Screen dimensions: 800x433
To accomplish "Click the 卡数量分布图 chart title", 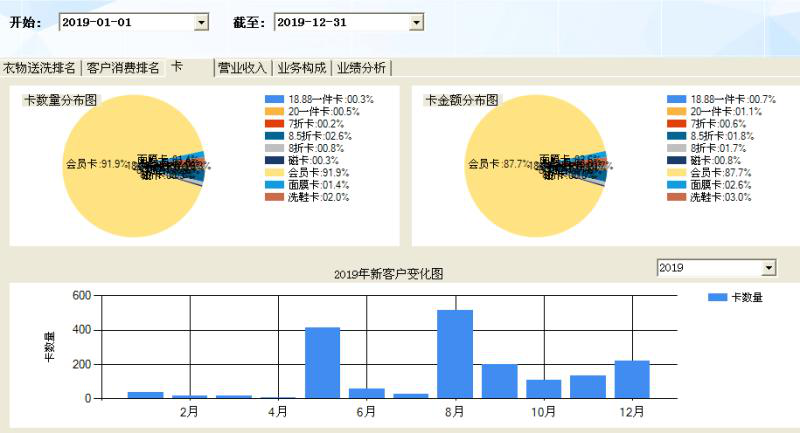I will tap(61, 100).
